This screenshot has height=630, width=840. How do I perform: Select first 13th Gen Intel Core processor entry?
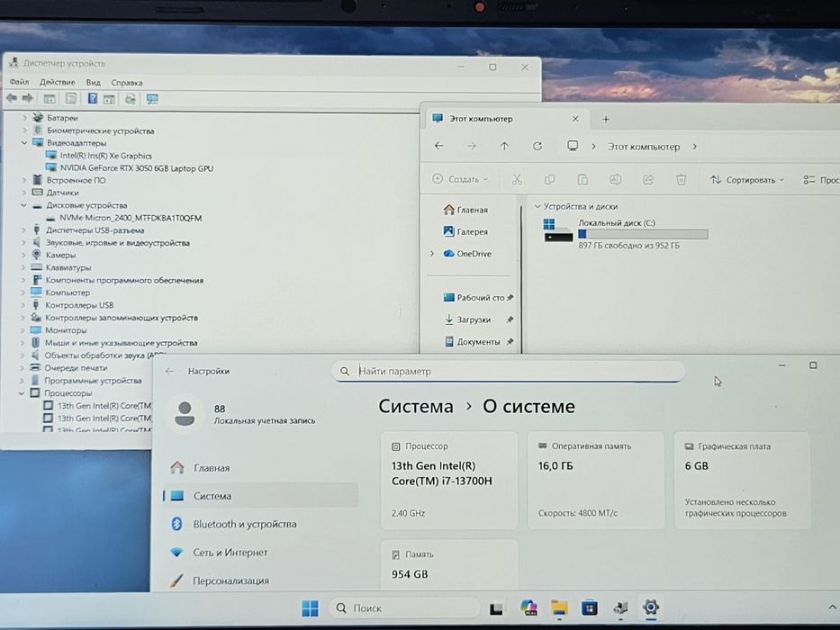104,406
